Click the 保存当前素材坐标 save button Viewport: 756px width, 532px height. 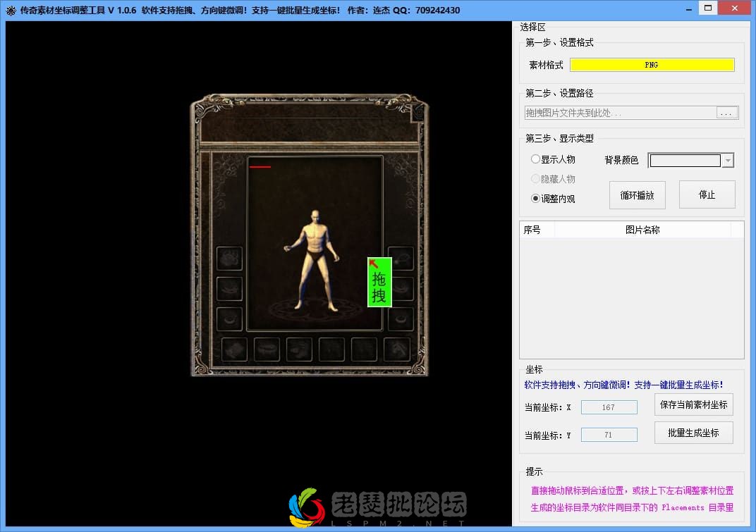point(693,404)
